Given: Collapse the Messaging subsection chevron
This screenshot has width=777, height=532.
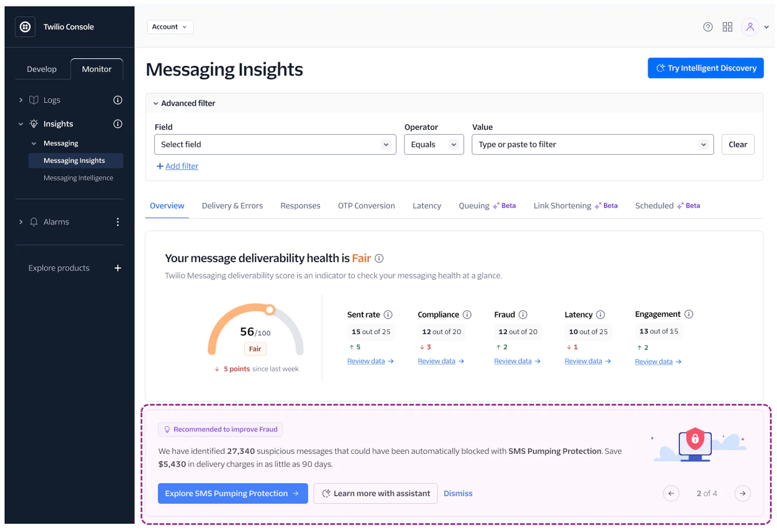Looking at the screenshot, I should [34, 143].
